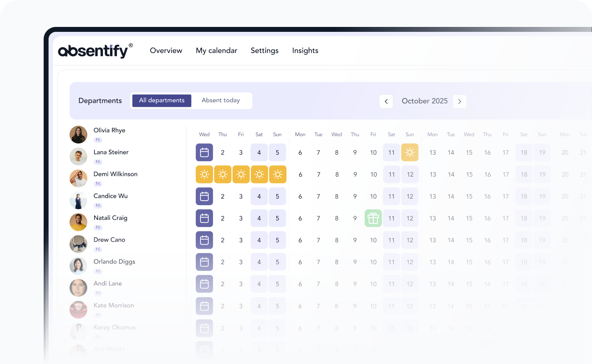Click Demi Wilkinson's sun icon on Sunday the 5th
592x364 pixels.
(x=277, y=174)
